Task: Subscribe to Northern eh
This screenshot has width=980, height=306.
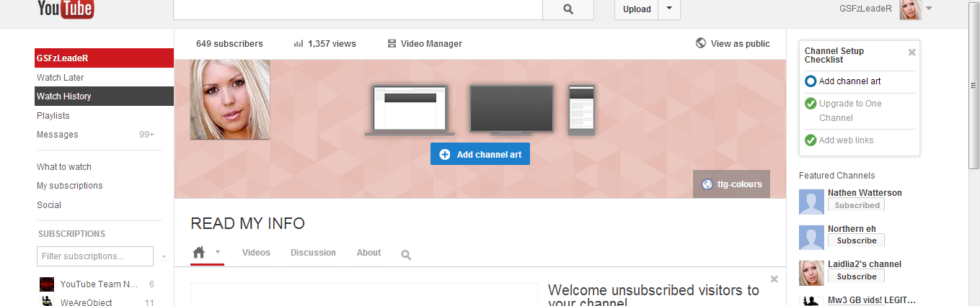Action: pos(856,240)
